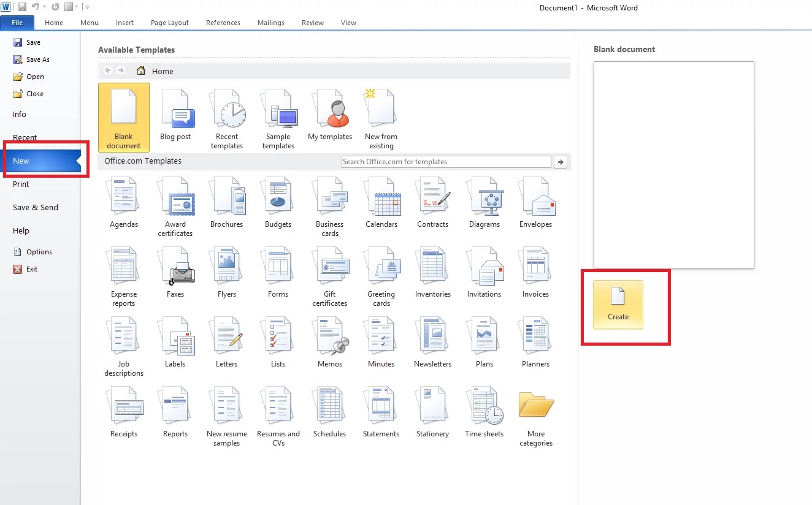Open the Stationery template category
This screenshot has height=505, width=812.
tap(433, 412)
